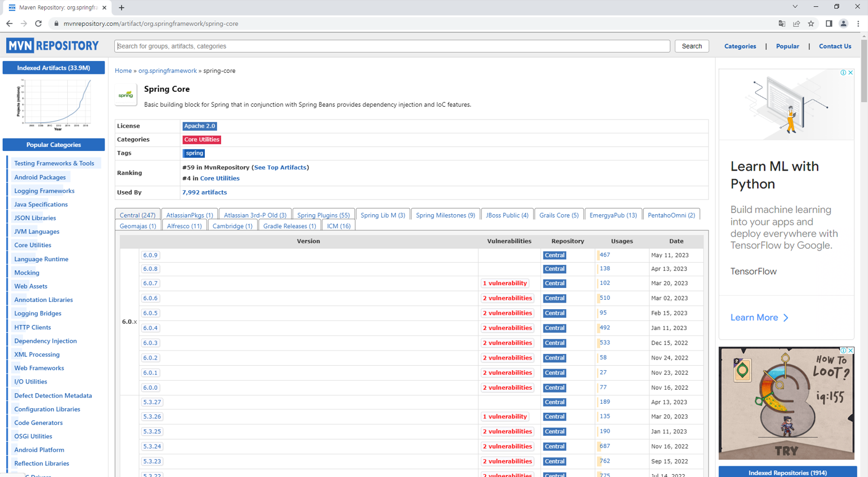This screenshot has width=868, height=477.
Task: Focus the artifact search field
Action: pos(392,46)
